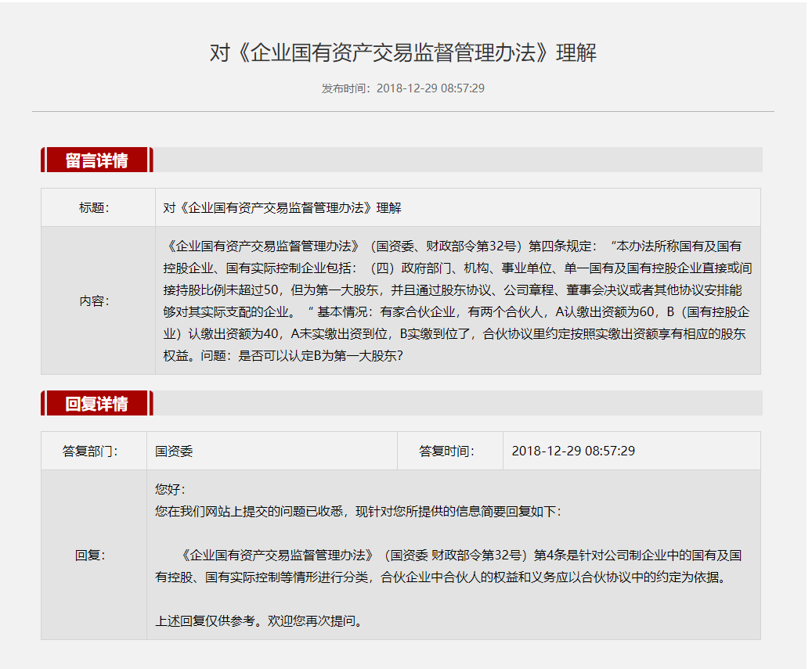
Task: Click the reply paragraph about 第4条
Action: coord(449,566)
